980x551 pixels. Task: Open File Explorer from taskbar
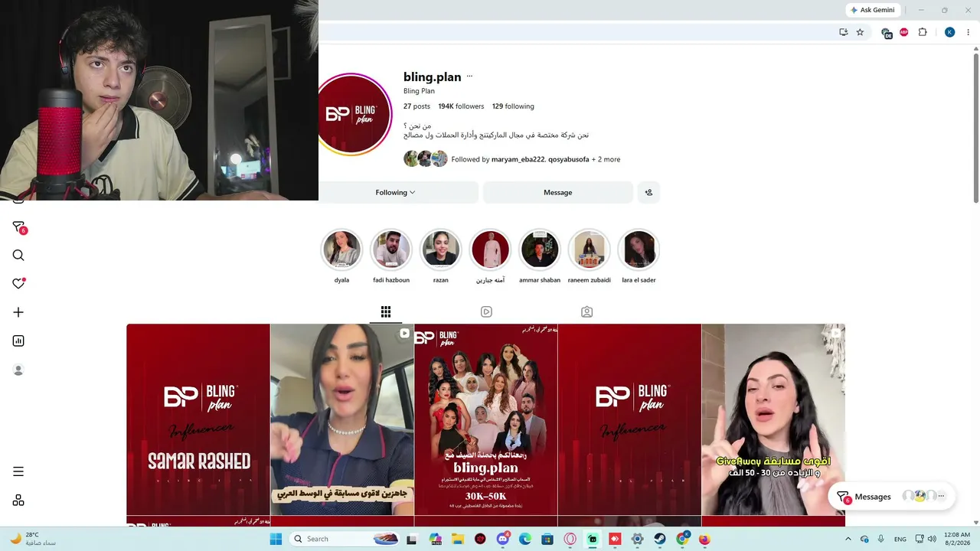coord(458,539)
